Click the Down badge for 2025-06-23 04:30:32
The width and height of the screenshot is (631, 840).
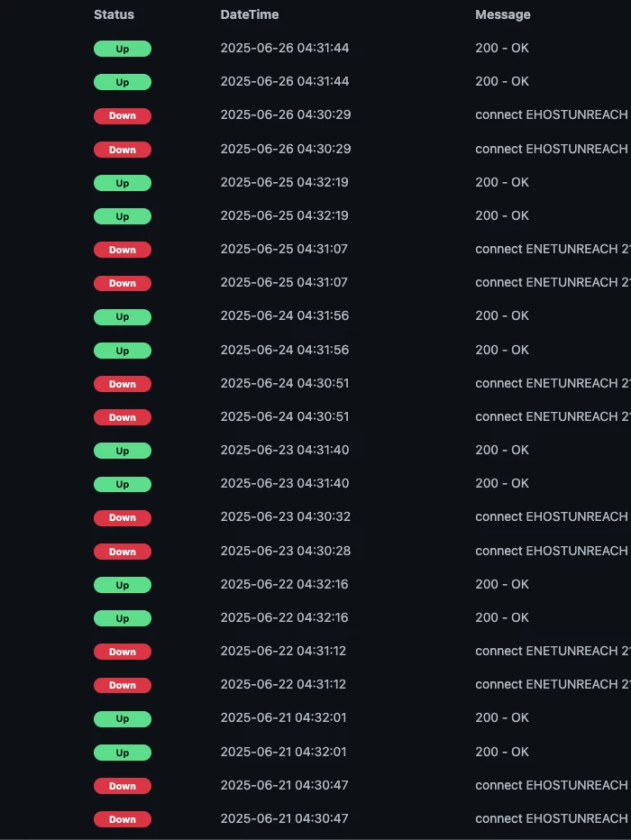pos(122,517)
